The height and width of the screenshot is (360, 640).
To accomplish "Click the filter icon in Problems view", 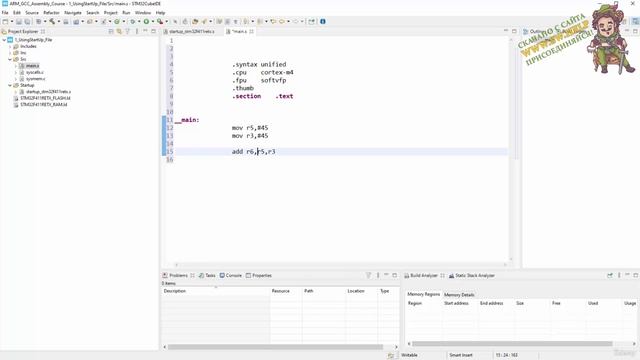I will (369, 276).
